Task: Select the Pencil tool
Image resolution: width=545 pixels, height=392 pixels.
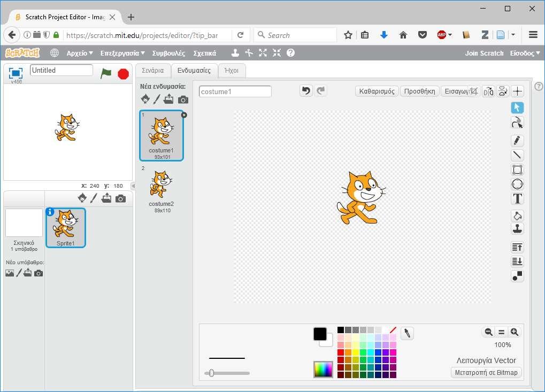Action: click(517, 141)
